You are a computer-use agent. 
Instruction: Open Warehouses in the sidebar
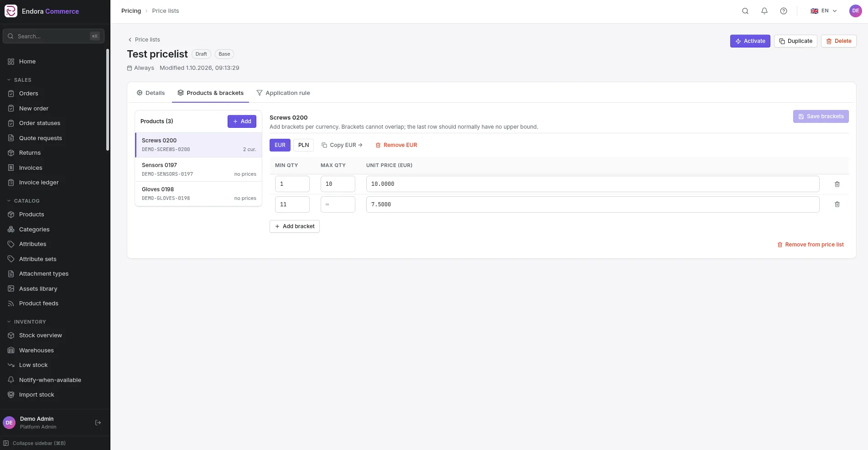(x=36, y=351)
